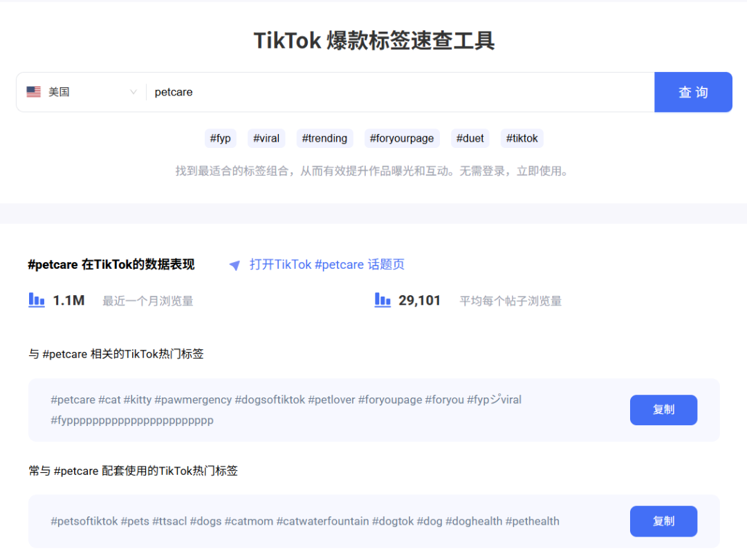The height and width of the screenshot is (560, 747).
Task: Click the bar chart icon beside 1.1M
Action: [37, 300]
